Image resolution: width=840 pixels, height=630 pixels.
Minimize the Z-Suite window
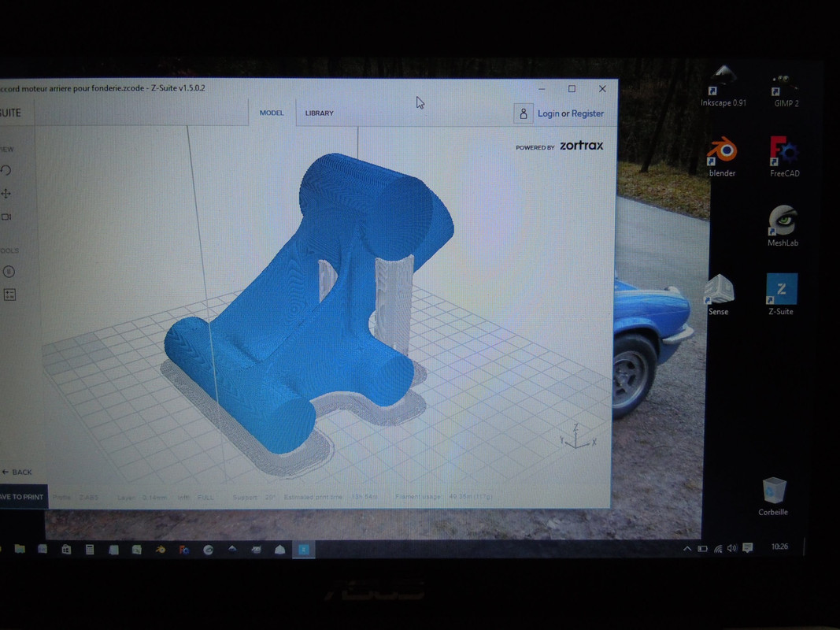coord(542,89)
